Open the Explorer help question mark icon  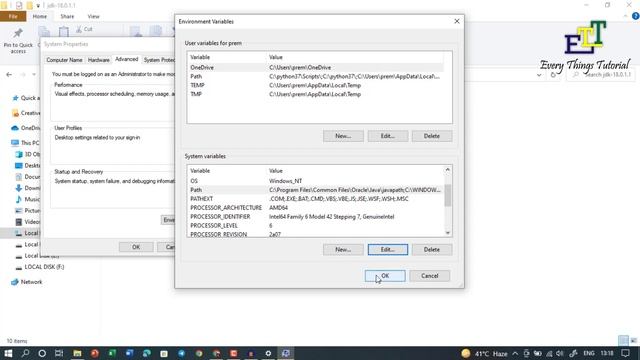click(x=635, y=16)
